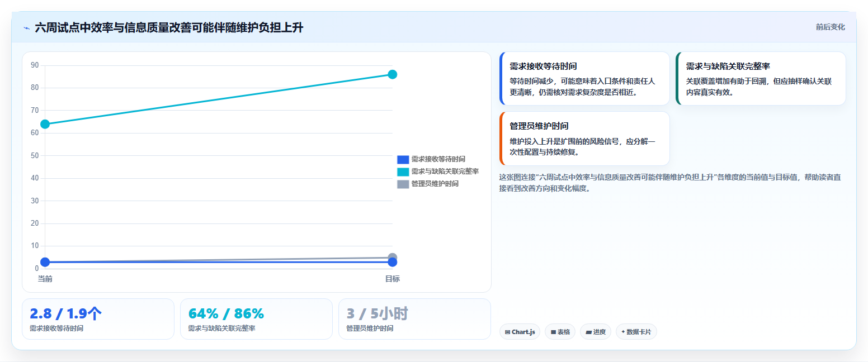Click the 表格 tag
Image resolution: width=868 pixels, height=362 pixels.
point(560,332)
